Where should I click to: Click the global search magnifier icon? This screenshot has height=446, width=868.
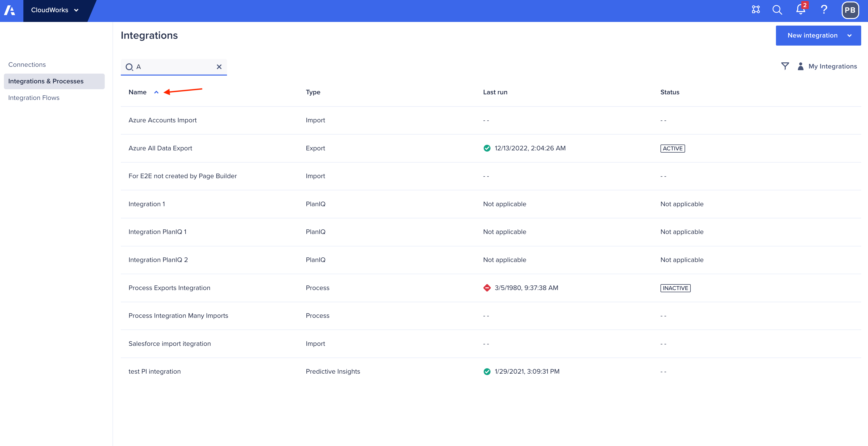(777, 10)
